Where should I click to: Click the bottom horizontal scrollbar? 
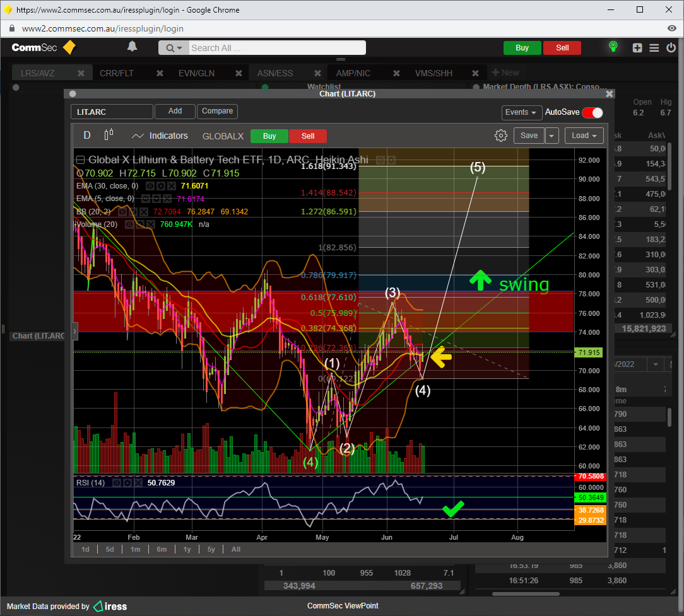526,594
